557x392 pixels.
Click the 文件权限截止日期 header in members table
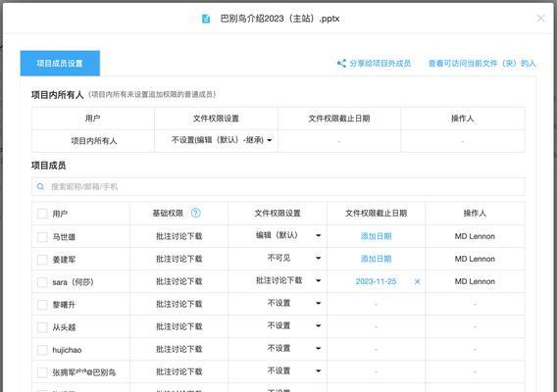tap(376, 213)
